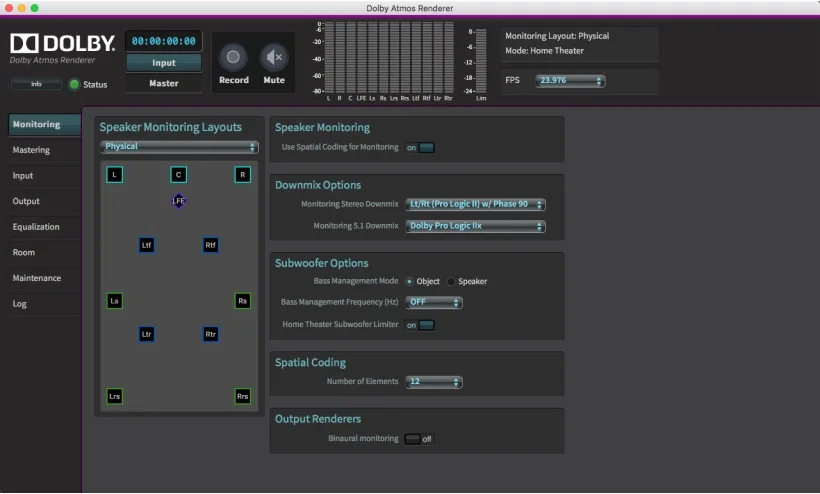Open the Maintenance tab
Viewport: 820px width, 494px height.
coord(44,278)
